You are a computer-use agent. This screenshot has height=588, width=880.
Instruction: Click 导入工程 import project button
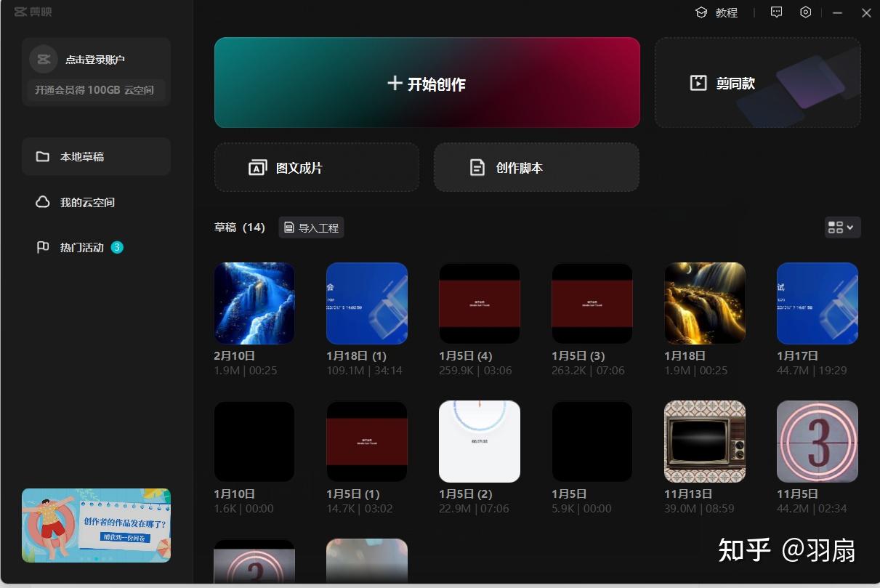(311, 227)
